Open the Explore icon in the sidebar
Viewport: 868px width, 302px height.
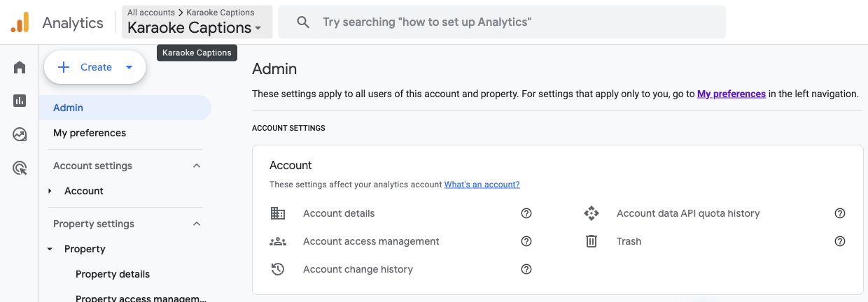tap(20, 134)
